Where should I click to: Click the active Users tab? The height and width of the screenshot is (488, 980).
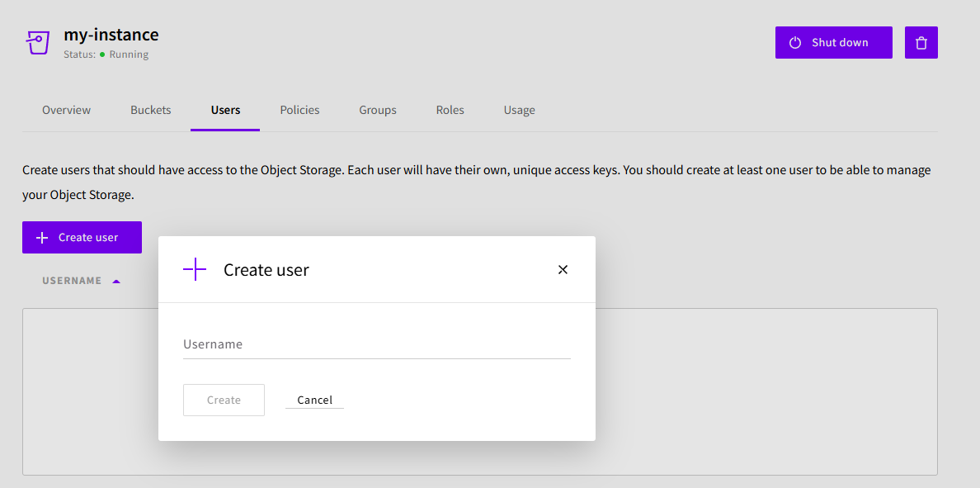pyautogui.click(x=224, y=109)
